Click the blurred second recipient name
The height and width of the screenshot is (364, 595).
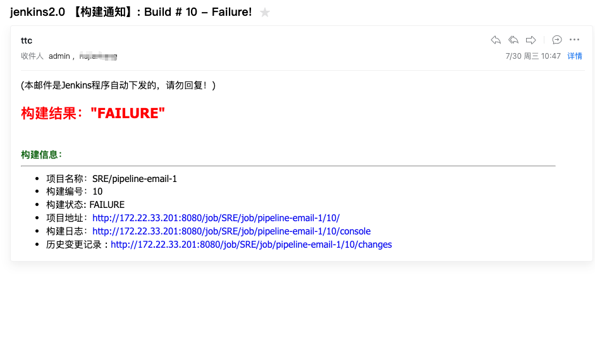(98, 56)
